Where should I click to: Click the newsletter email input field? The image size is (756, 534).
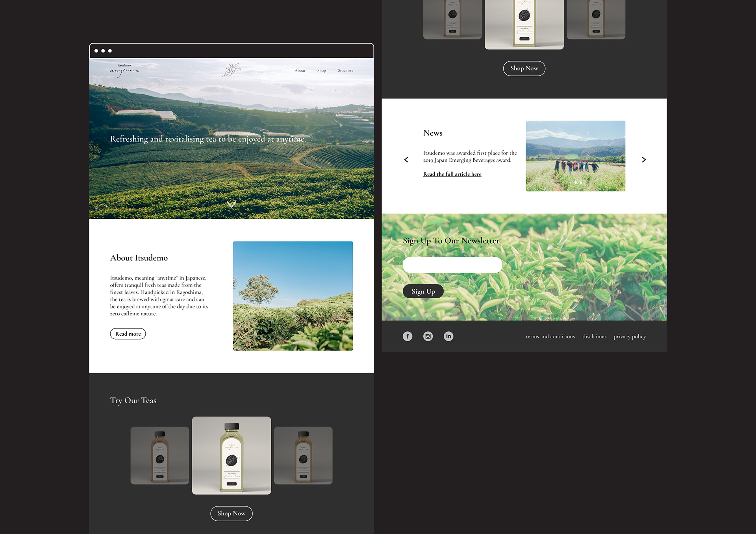click(452, 265)
